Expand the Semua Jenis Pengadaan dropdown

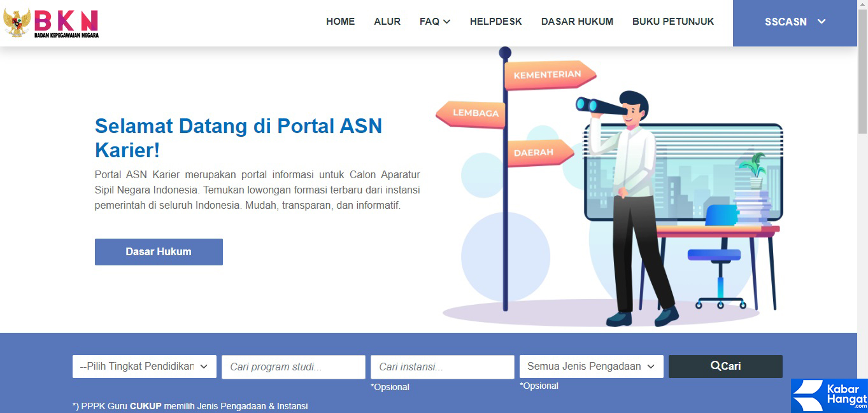click(590, 366)
